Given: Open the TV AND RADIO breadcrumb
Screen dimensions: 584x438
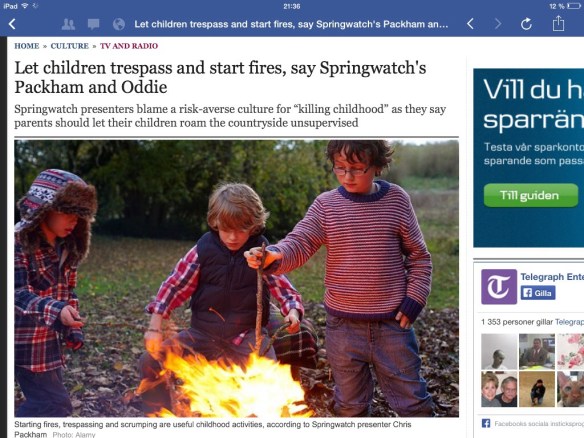Looking at the screenshot, I should pyautogui.click(x=129, y=46).
